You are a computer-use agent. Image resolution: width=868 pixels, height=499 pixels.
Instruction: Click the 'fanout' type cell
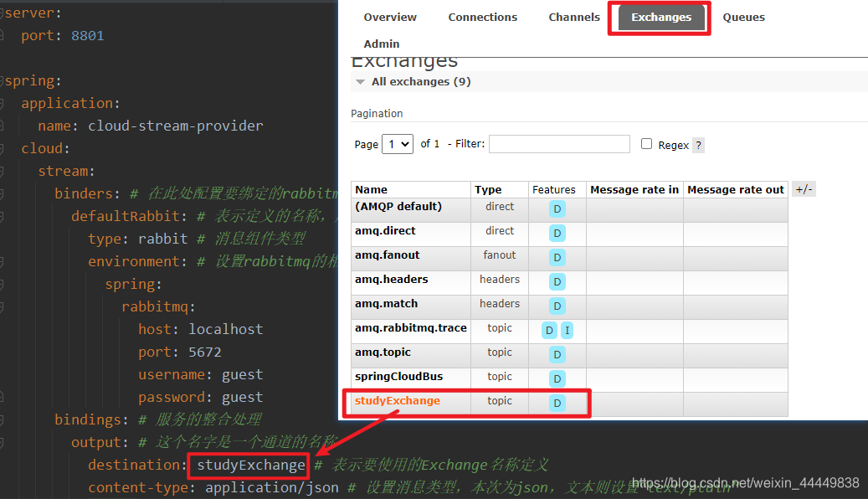500,255
